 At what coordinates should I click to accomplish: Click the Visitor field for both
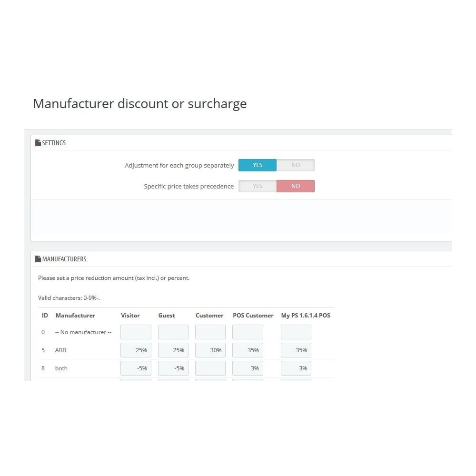click(x=136, y=368)
